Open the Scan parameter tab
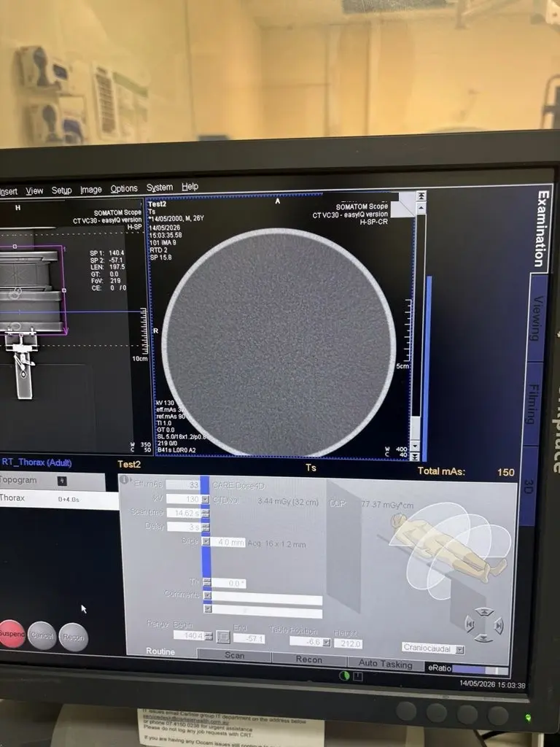This screenshot has width=560, height=747. pyautogui.click(x=234, y=656)
